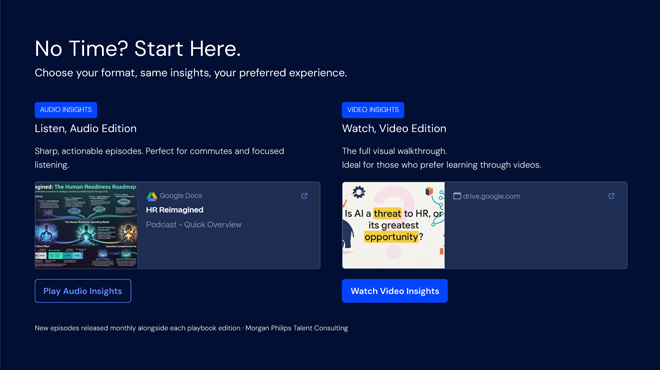Select the VIDEO INSIGHTS badge

pyautogui.click(x=373, y=110)
